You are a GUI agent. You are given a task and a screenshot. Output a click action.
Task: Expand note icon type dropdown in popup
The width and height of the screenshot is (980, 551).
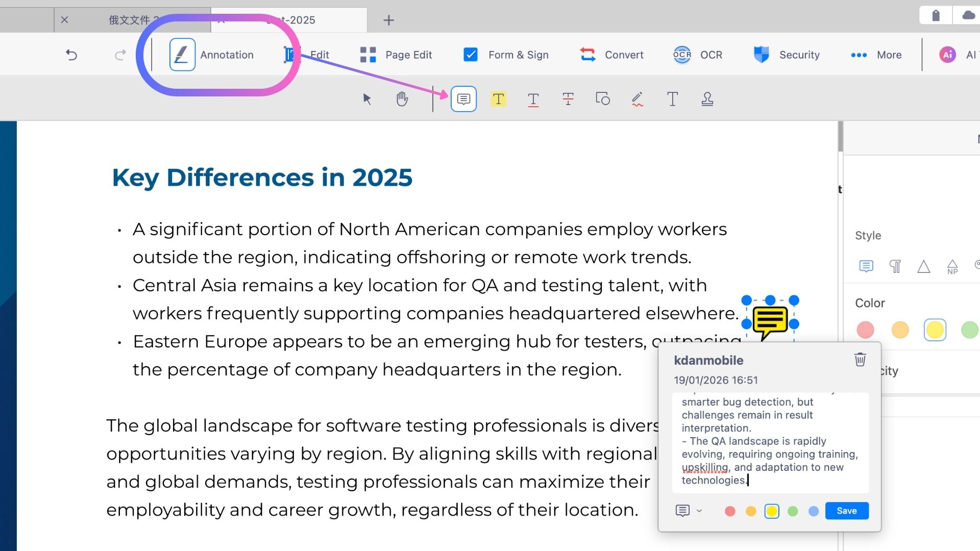[x=699, y=511]
